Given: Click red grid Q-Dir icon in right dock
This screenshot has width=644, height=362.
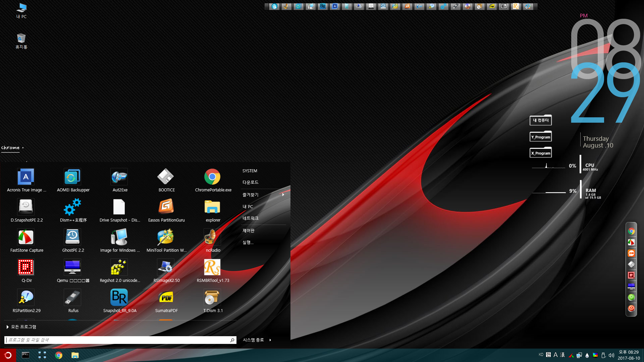Looking at the screenshot, I should [631, 276].
